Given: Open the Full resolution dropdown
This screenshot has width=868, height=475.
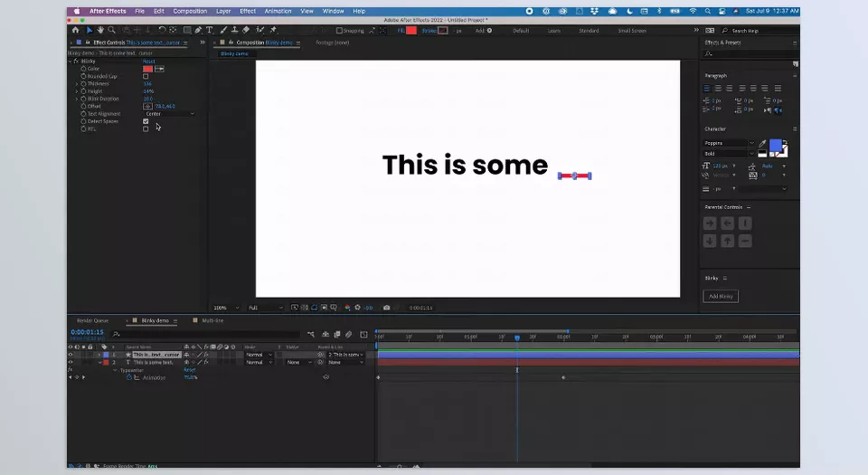Looking at the screenshot, I should pos(266,308).
